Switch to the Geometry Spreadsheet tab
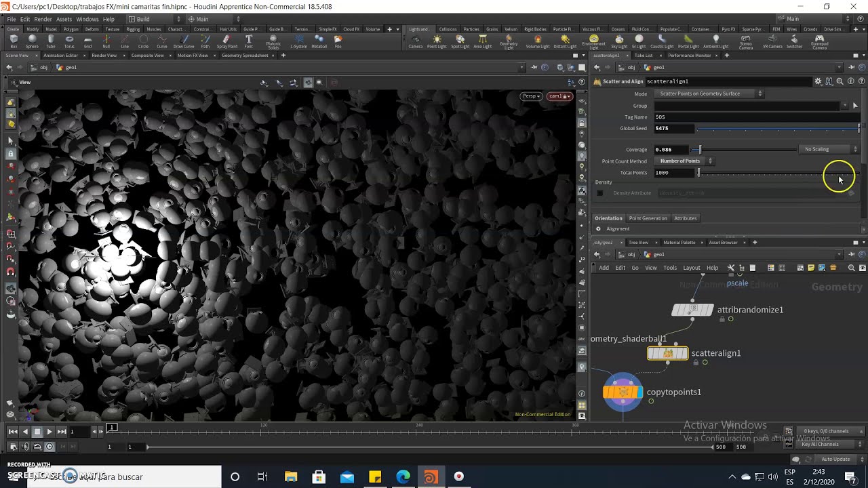The height and width of the screenshot is (488, 868). tap(245, 56)
